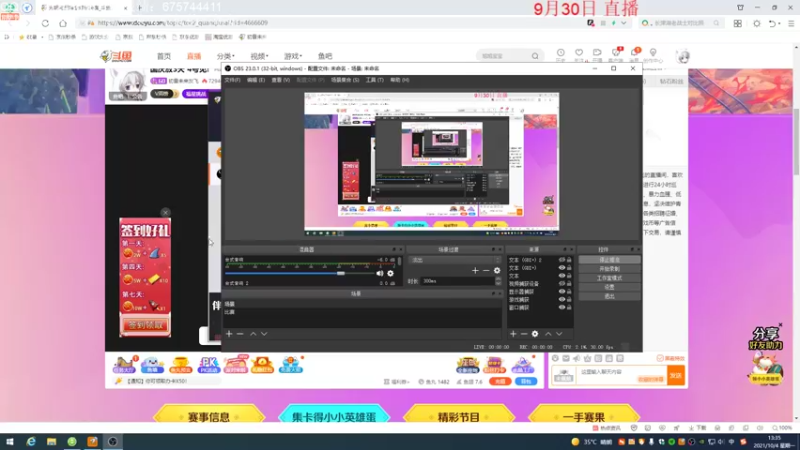The height and width of the screenshot is (450, 800).
Task: Open desktop audio mixer gear settings in OBS
Action: [390, 273]
